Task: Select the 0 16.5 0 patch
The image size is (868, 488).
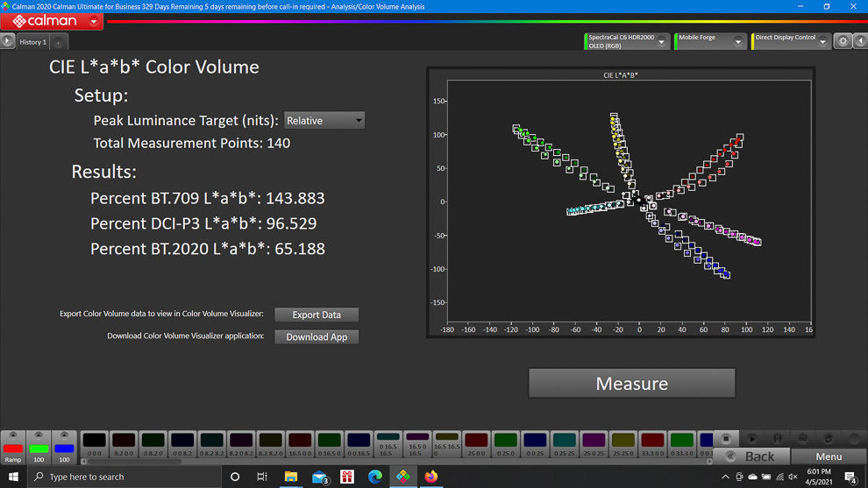Action: point(329,443)
